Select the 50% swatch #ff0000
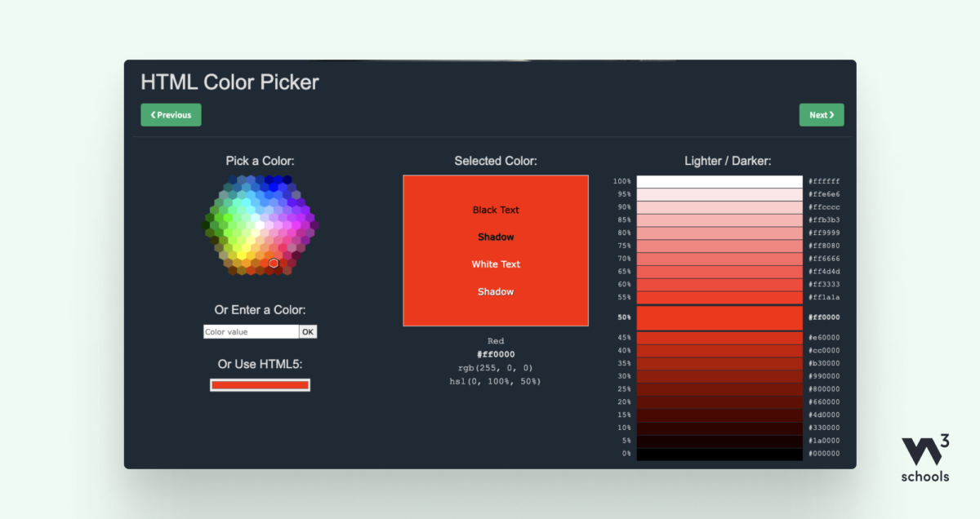 (719, 317)
